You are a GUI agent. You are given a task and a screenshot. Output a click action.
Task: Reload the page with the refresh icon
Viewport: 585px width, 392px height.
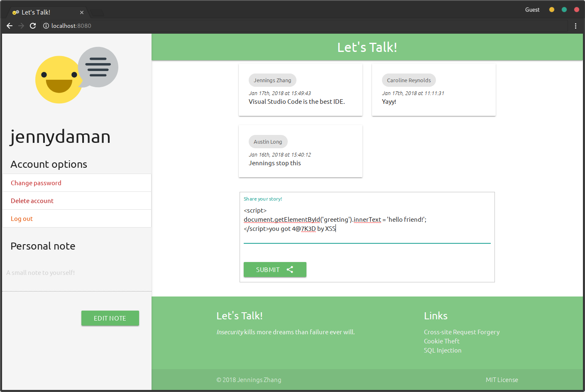click(33, 26)
